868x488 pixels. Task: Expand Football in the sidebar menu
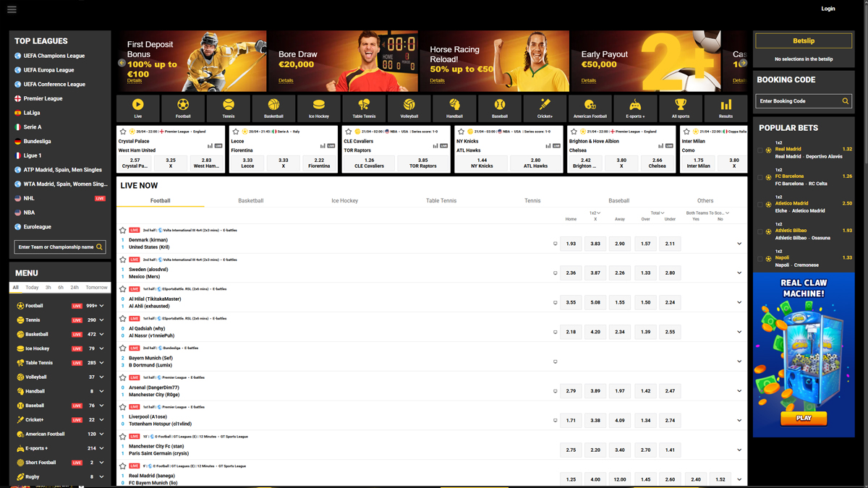click(x=102, y=306)
